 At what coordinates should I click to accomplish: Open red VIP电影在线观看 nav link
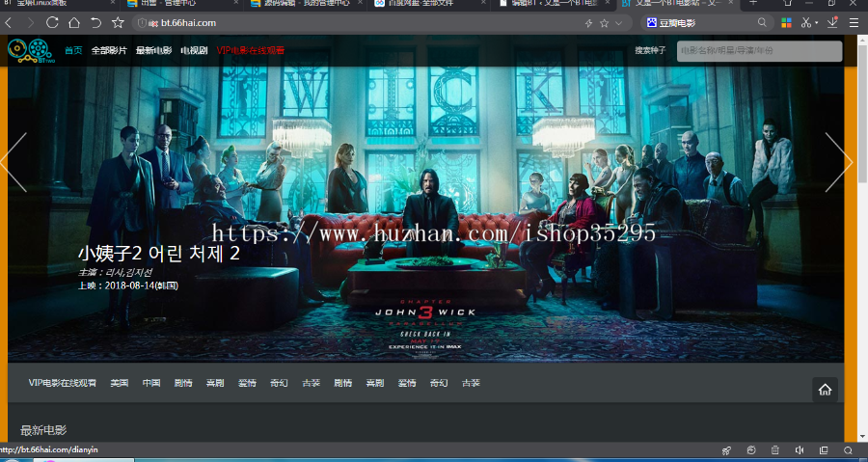(250, 50)
